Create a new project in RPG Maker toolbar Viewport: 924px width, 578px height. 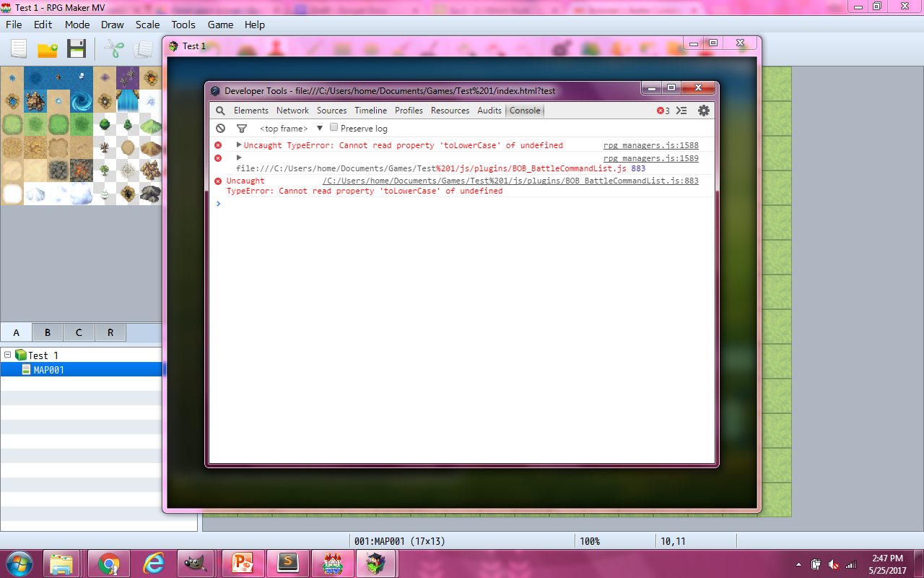pyautogui.click(x=19, y=49)
